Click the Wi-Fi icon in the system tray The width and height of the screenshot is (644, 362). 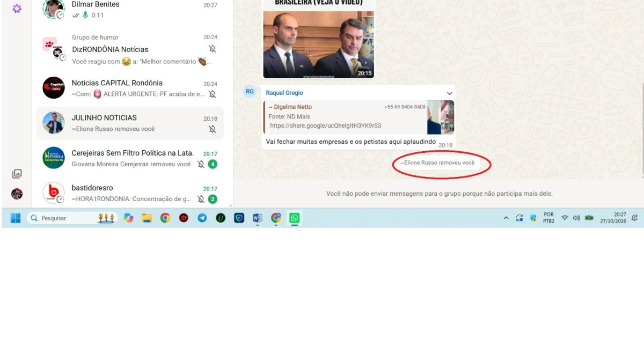click(565, 218)
